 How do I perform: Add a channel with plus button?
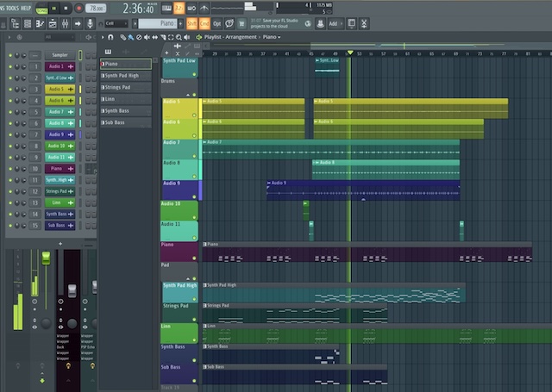point(60,244)
